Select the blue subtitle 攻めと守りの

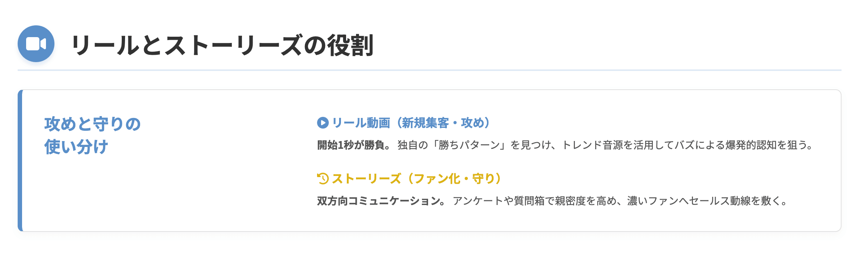(93, 124)
